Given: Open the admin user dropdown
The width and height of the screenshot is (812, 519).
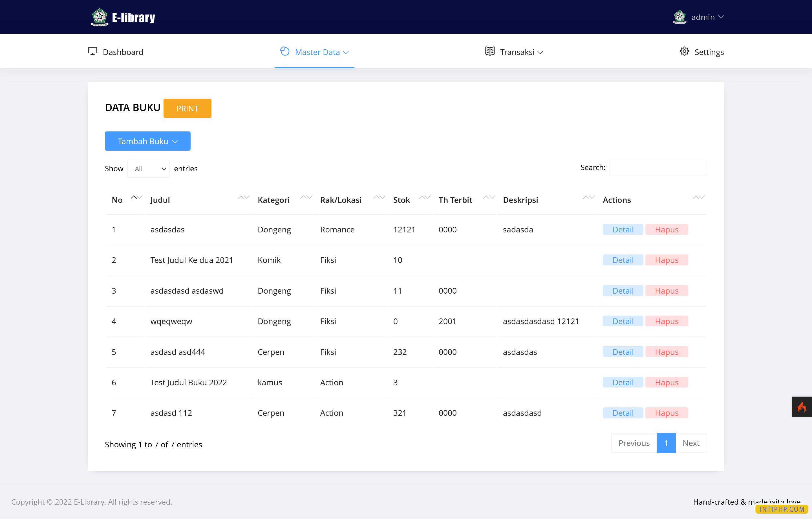Looking at the screenshot, I should coord(707,17).
